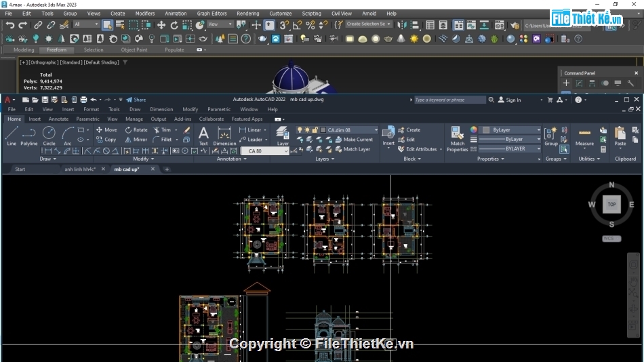
Task: Select the Arc tool in AutoCAD
Action: [68, 136]
